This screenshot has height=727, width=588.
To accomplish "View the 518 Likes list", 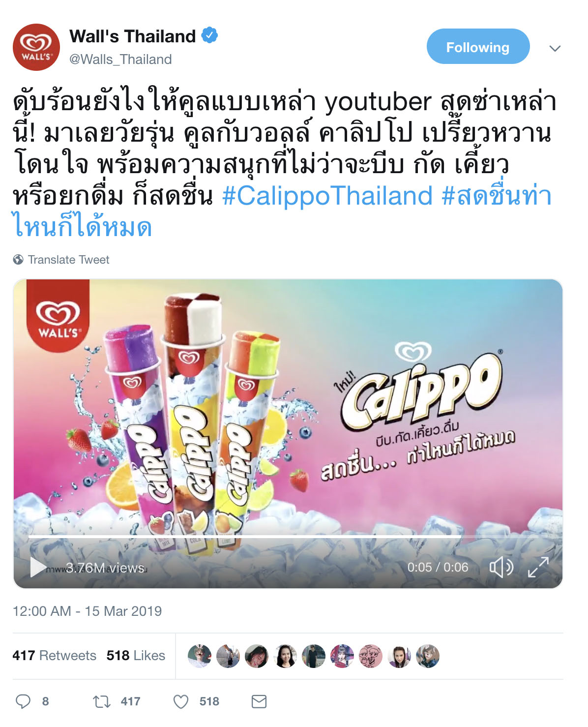I will pyautogui.click(x=136, y=656).
